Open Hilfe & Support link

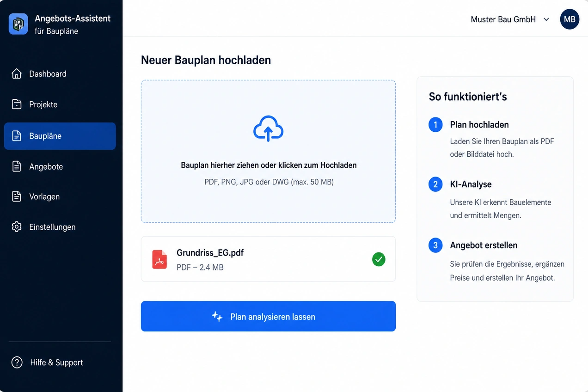click(x=48, y=362)
